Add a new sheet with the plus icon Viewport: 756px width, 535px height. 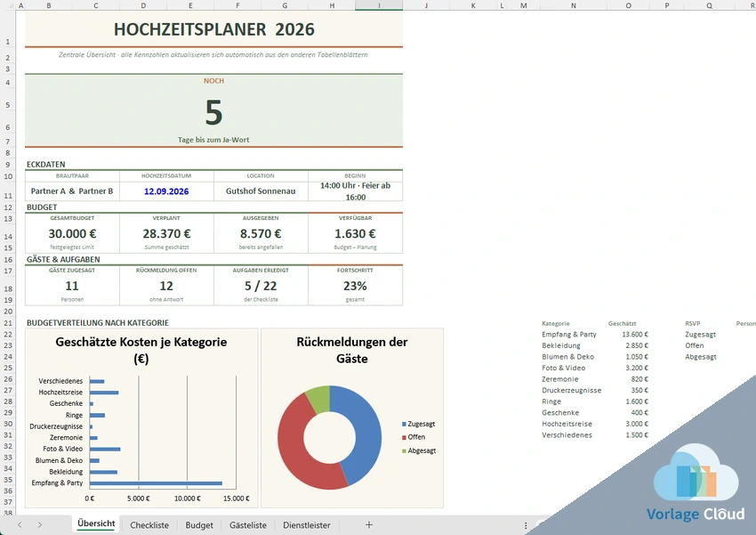point(369,524)
